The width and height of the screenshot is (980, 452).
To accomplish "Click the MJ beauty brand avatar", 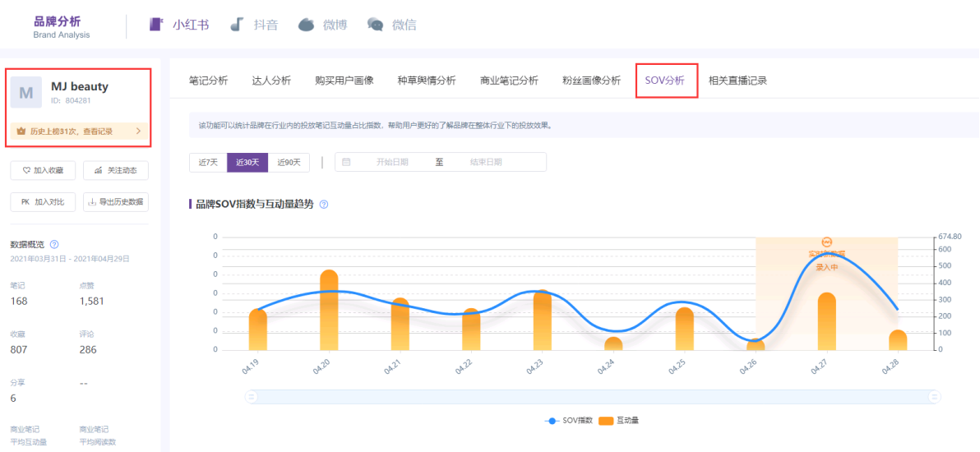I will (26, 93).
